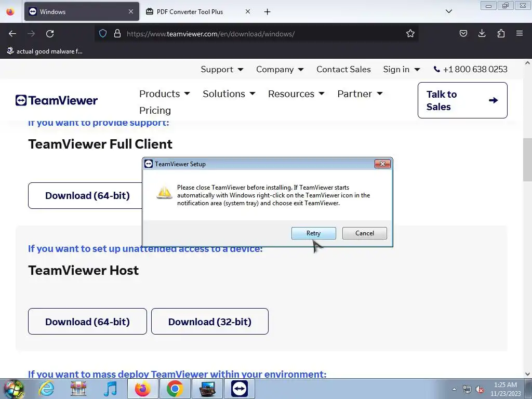Close the PDF Converter Tool Plus tab
This screenshot has height=399, width=532.
pyautogui.click(x=248, y=11)
